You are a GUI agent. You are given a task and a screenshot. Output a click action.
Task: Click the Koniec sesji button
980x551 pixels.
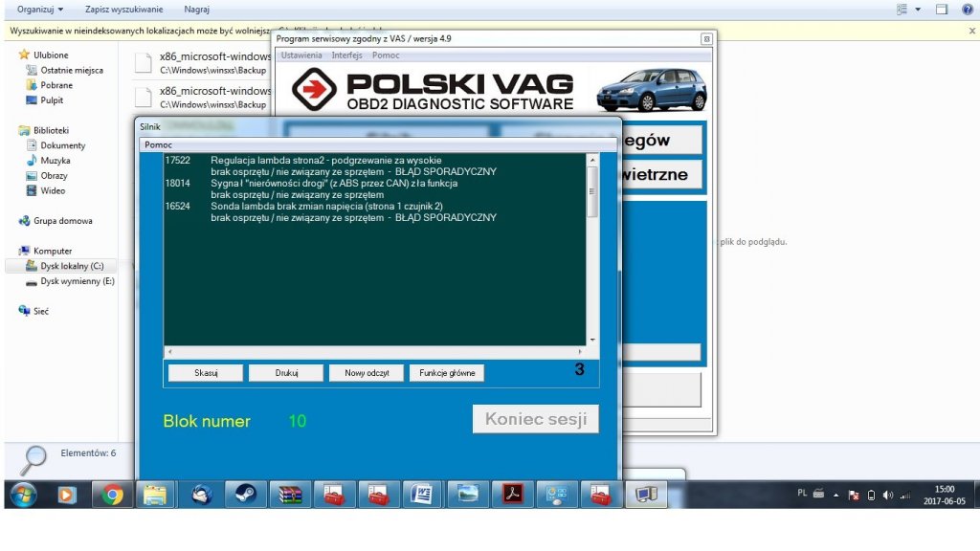[536, 419]
